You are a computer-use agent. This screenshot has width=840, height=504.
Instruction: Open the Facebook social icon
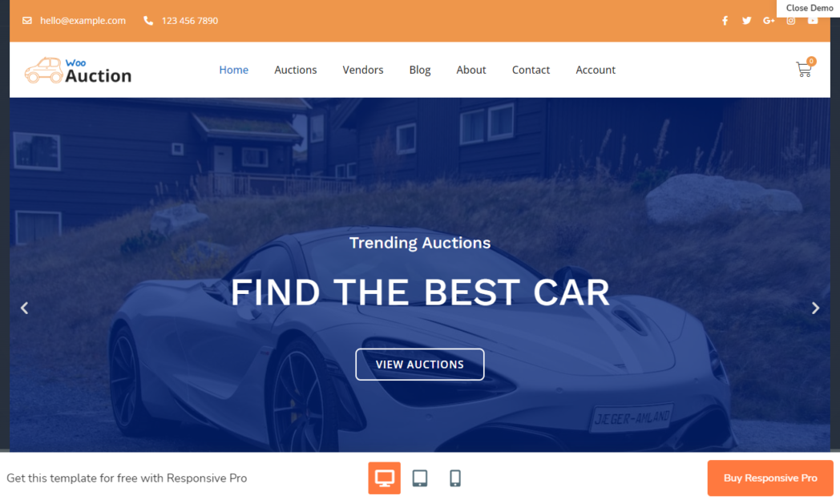(725, 21)
